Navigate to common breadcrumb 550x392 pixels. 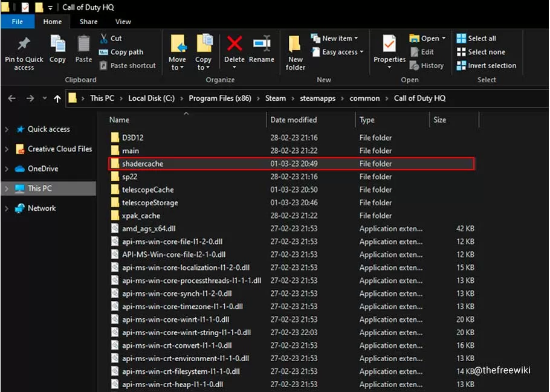(364, 98)
